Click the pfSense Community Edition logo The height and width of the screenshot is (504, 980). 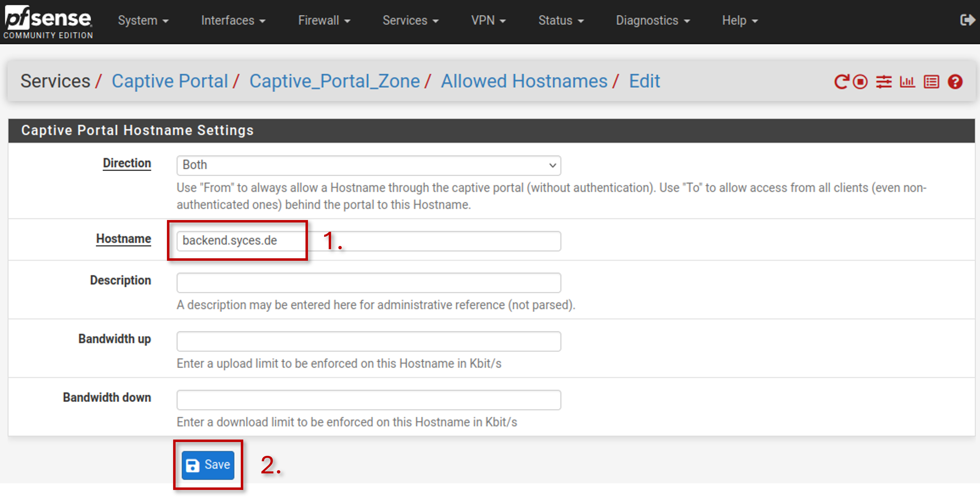[48, 22]
